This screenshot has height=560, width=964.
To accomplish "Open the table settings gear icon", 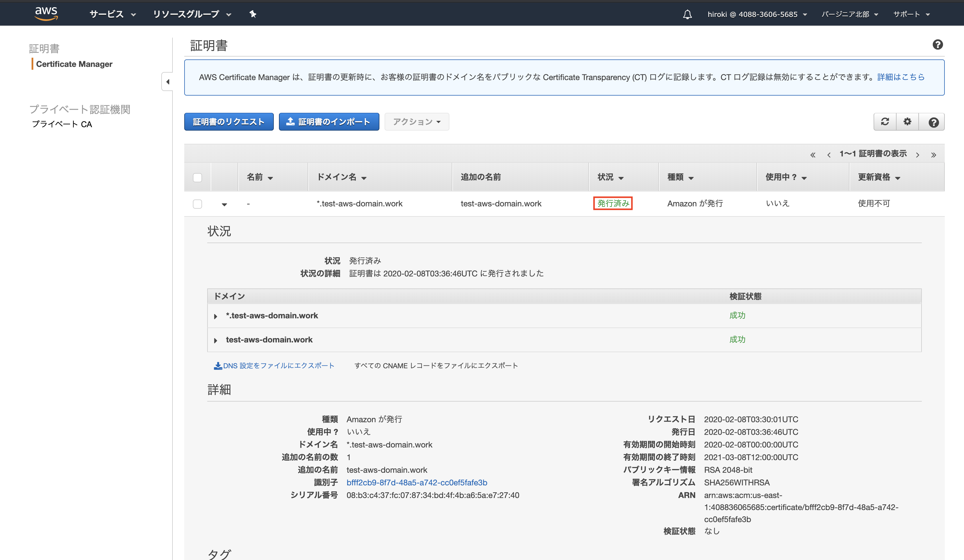I will click(x=907, y=122).
